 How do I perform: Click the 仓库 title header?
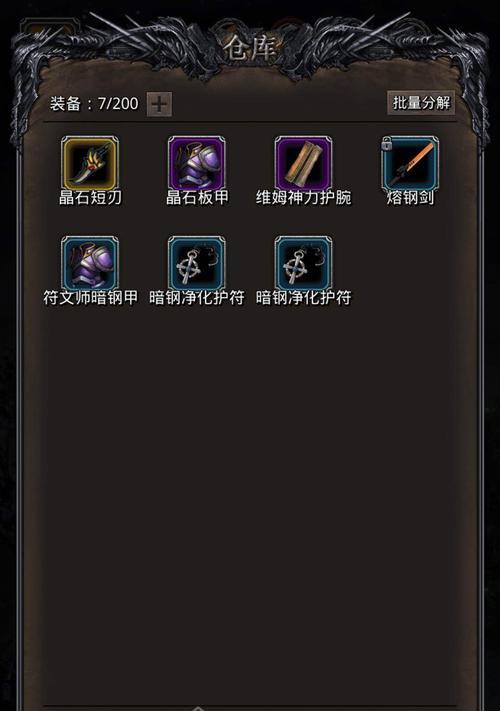(x=250, y=48)
